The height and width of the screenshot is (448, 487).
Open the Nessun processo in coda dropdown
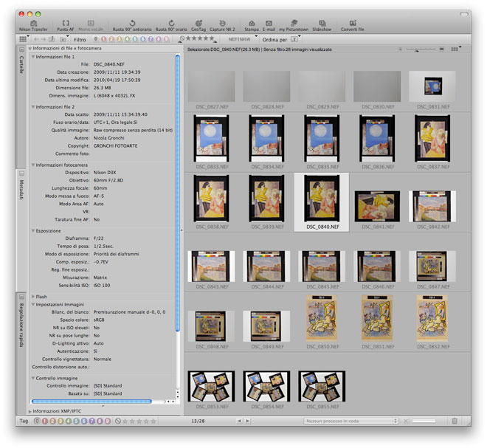(351, 421)
